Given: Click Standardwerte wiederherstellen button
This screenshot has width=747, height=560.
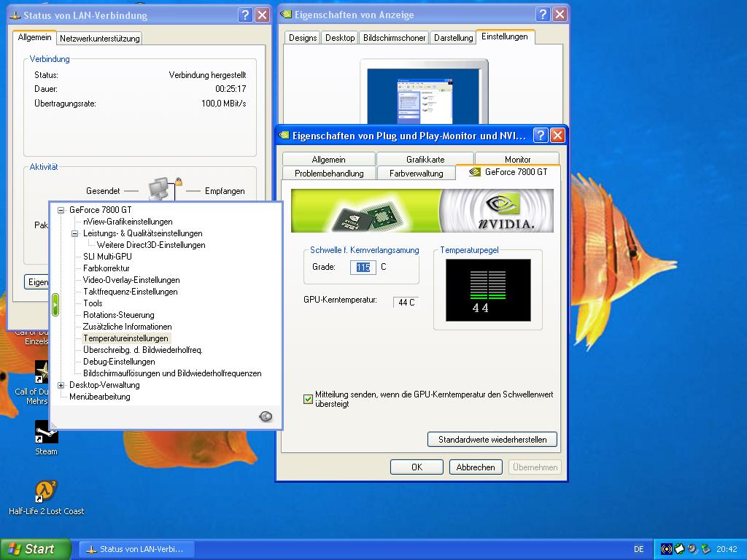Looking at the screenshot, I should click(x=492, y=440).
